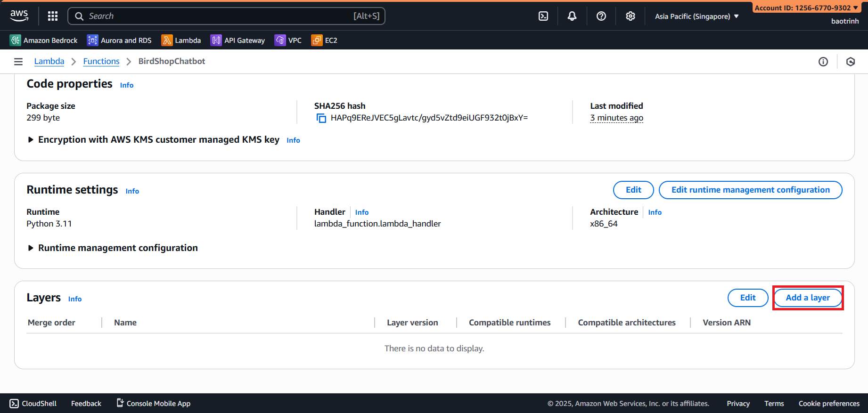Image resolution: width=868 pixels, height=413 pixels.
Task: Open the account ID dropdown menu
Action: (x=806, y=8)
